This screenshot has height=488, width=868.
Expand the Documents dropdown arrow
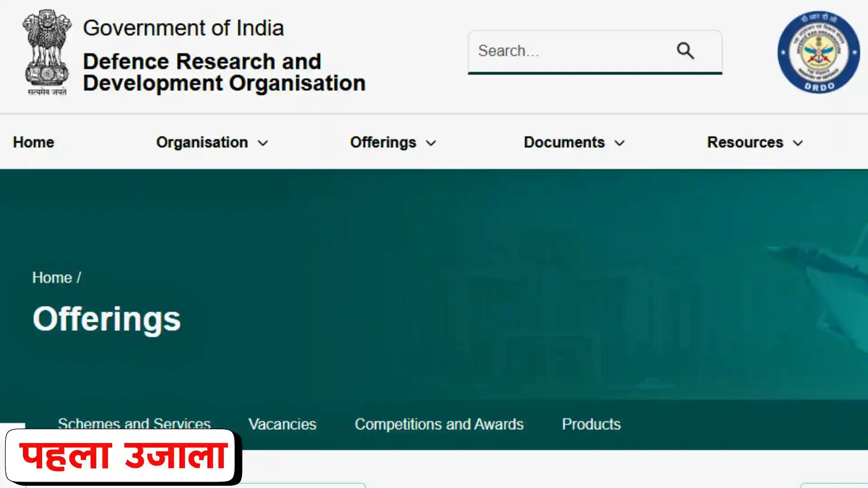(x=619, y=143)
